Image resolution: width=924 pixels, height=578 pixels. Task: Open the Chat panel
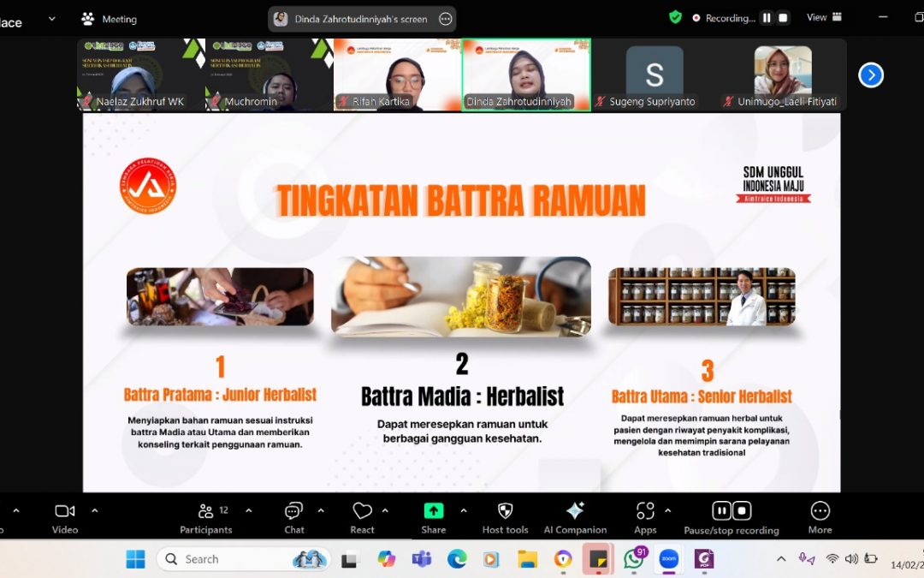point(294,518)
